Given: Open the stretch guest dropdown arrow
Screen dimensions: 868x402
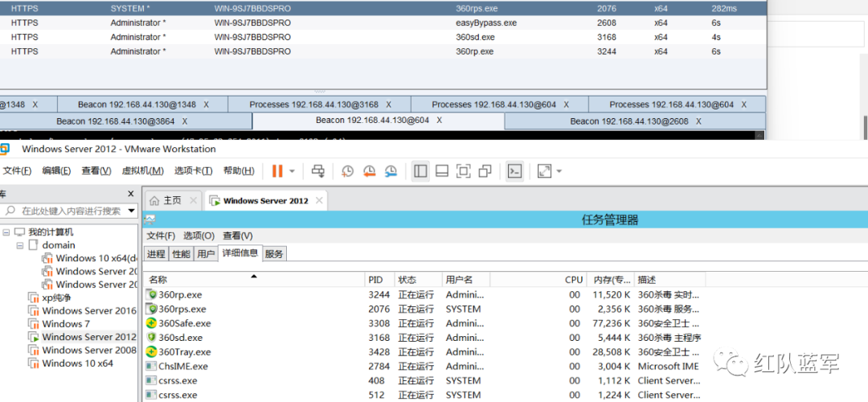Looking at the screenshot, I should tap(559, 171).
